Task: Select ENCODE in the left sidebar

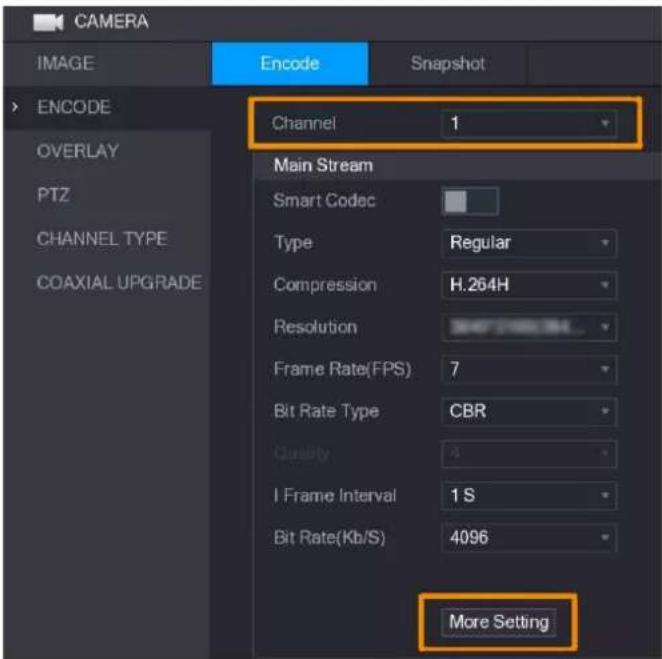Action: [x=74, y=107]
